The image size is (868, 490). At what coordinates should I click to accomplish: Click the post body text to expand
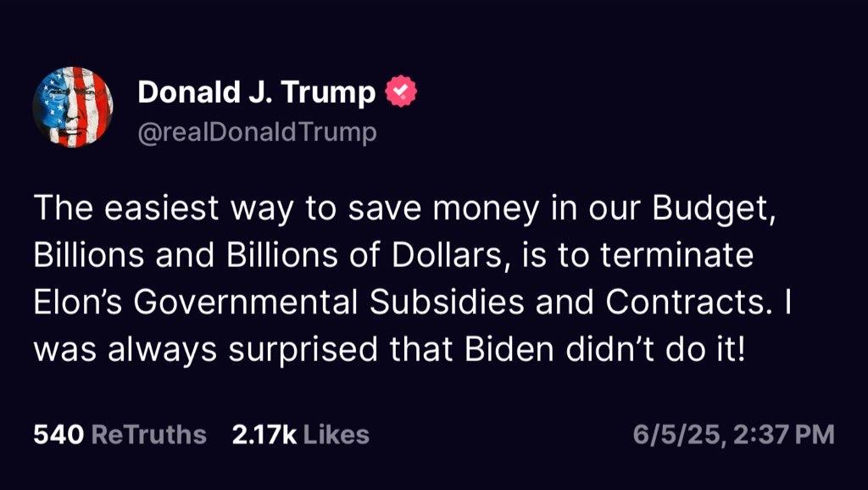(x=413, y=279)
